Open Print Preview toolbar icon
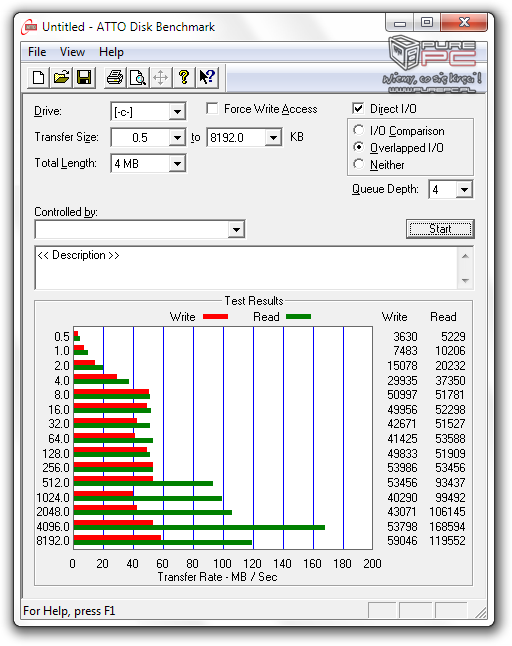The image size is (512, 646). click(138, 77)
